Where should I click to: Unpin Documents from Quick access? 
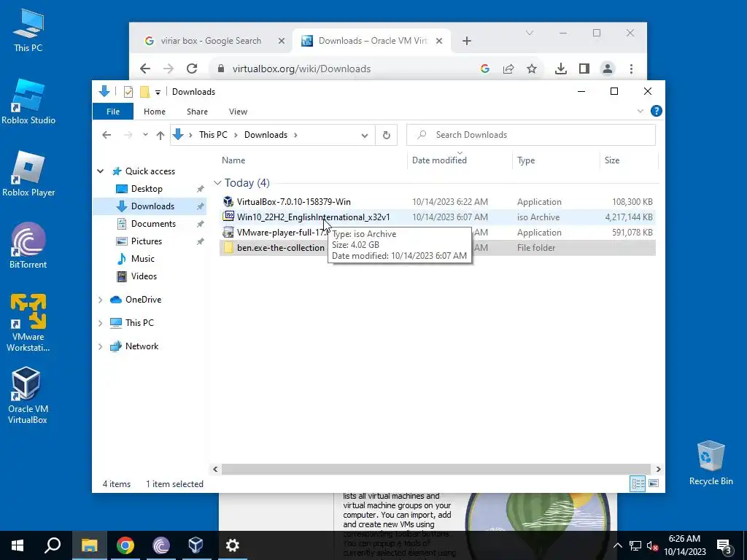point(200,224)
